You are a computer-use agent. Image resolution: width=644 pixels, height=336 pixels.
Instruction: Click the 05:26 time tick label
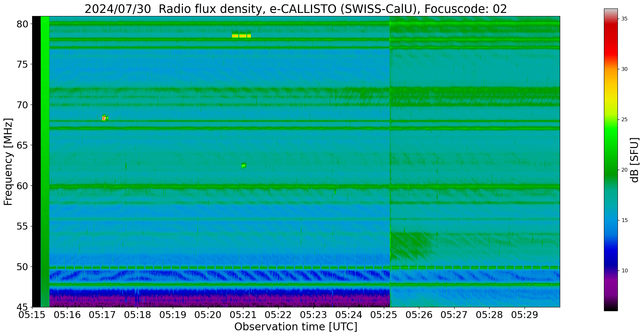[x=419, y=315]
